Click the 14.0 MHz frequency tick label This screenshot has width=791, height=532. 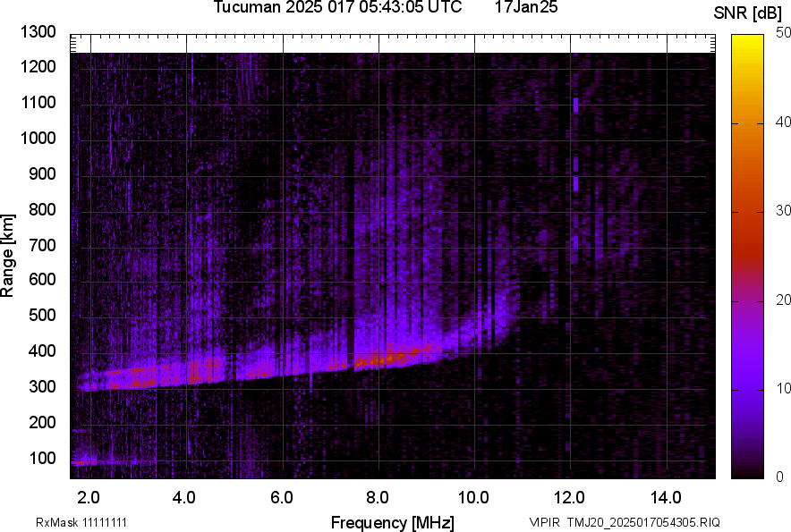(665, 497)
